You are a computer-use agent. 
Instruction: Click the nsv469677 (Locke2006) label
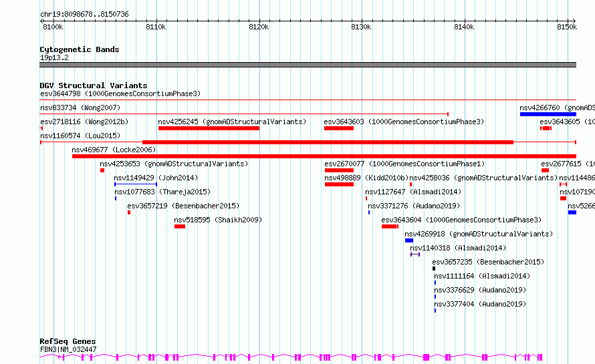(114, 150)
